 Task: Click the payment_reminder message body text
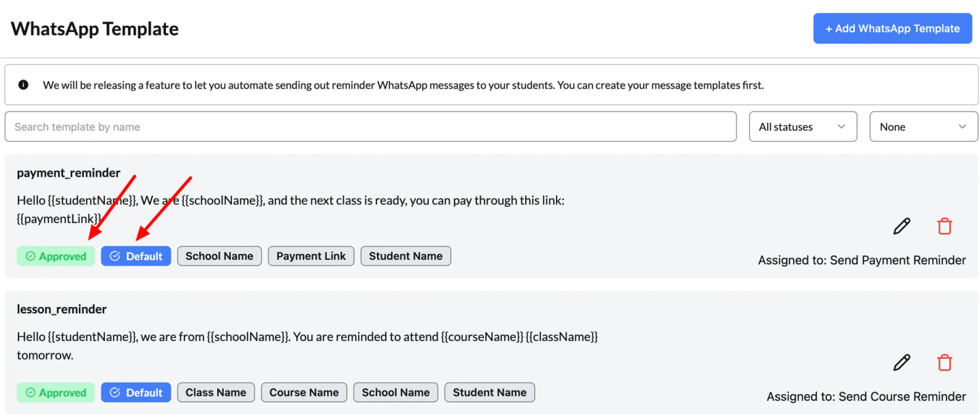(x=291, y=210)
